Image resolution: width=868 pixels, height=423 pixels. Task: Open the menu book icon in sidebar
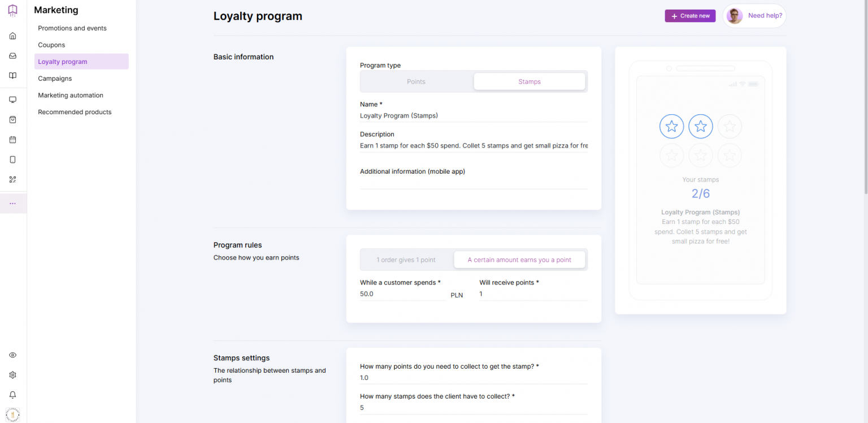coord(12,76)
